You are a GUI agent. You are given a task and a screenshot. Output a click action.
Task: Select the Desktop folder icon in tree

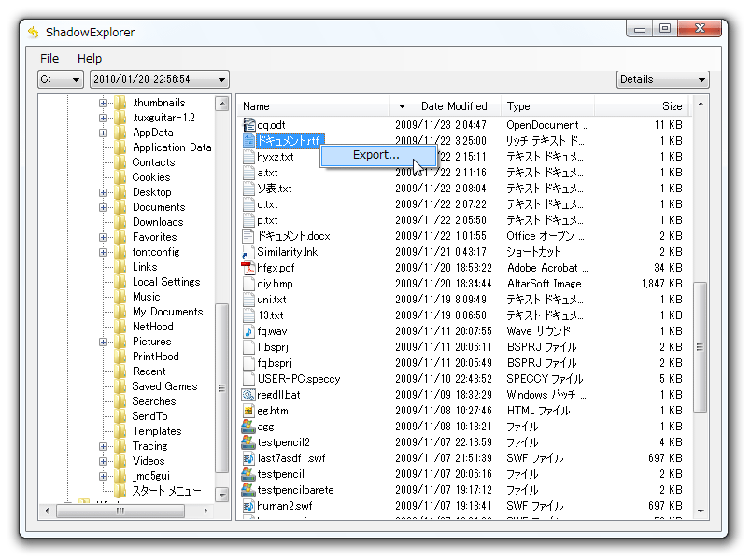[x=120, y=192]
